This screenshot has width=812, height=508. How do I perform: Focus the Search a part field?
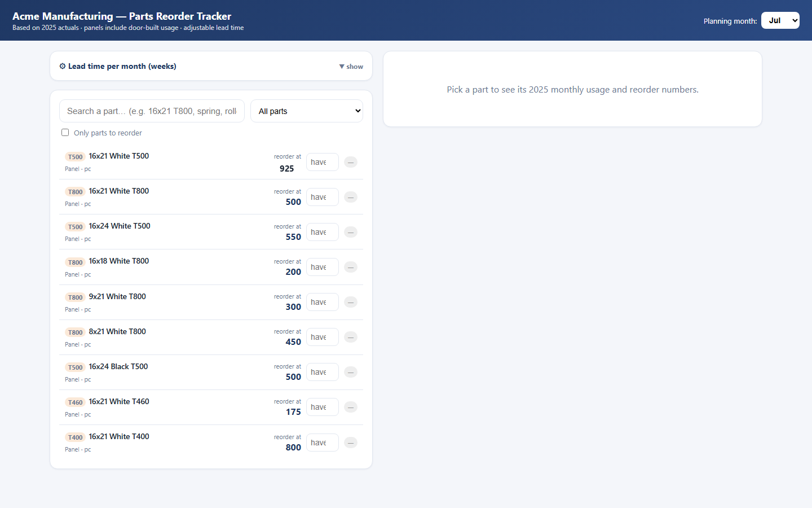click(152, 111)
